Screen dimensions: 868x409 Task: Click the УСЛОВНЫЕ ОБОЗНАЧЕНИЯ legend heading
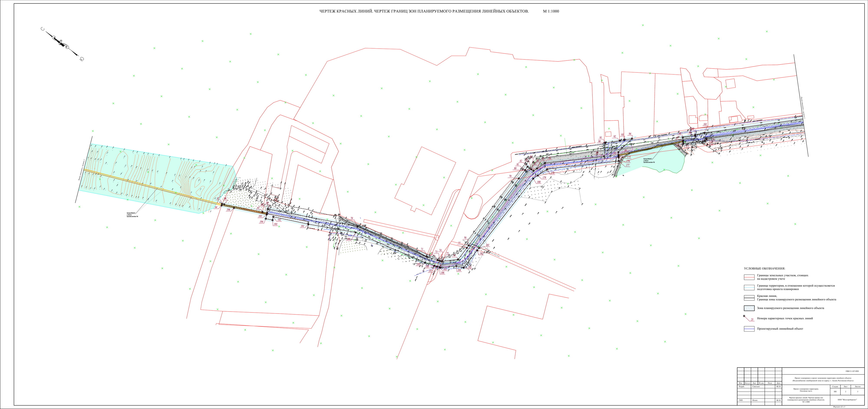tap(764, 269)
